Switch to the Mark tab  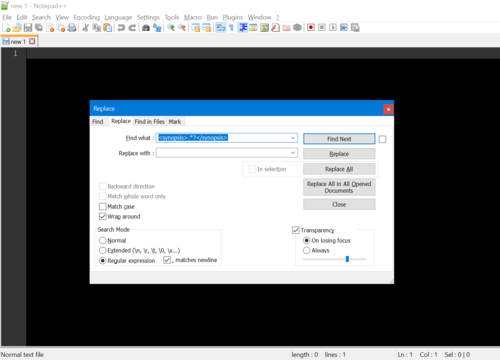(x=175, y=122)
